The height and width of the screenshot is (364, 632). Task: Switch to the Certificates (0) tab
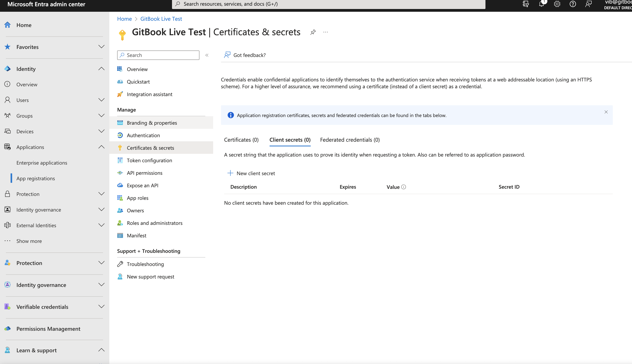[241, 140]
